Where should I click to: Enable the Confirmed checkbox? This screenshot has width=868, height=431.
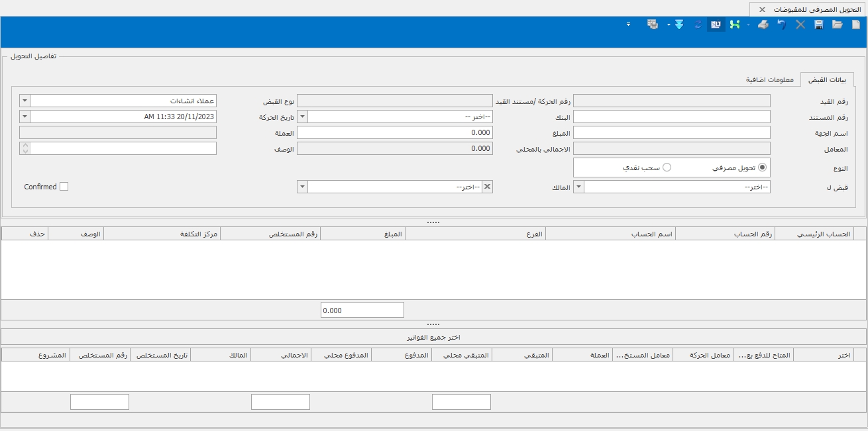(x=64, y=187)
